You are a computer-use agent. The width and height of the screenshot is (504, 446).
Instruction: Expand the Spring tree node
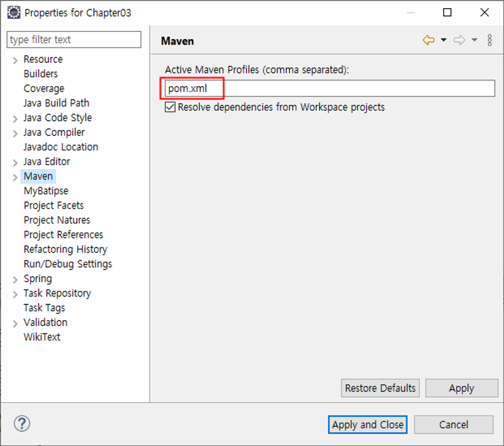tap(15, 280)
